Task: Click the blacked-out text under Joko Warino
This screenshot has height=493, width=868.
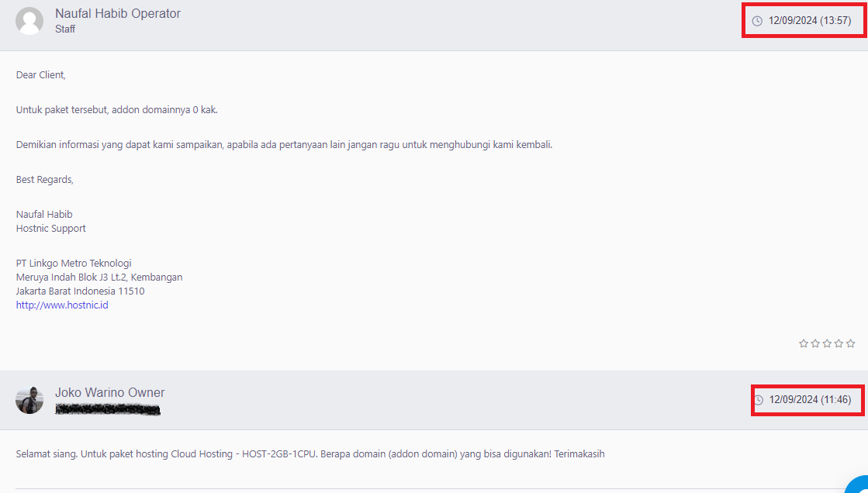Action: (108, 409)
